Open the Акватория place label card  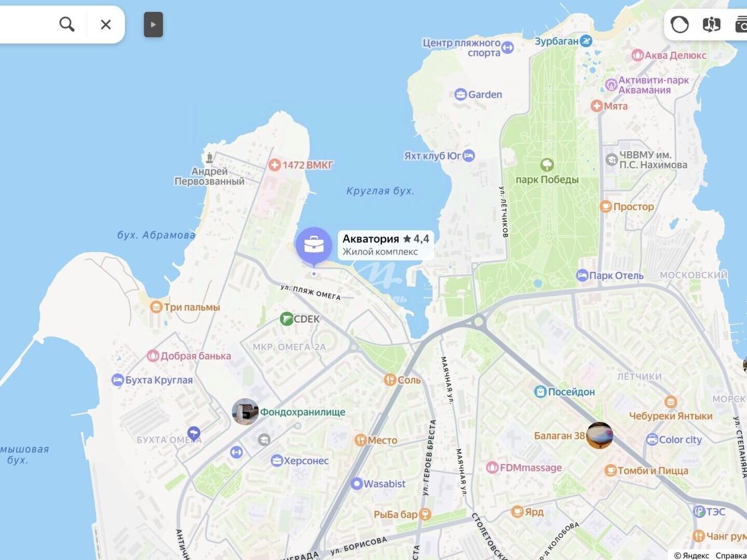click(386, 245)
